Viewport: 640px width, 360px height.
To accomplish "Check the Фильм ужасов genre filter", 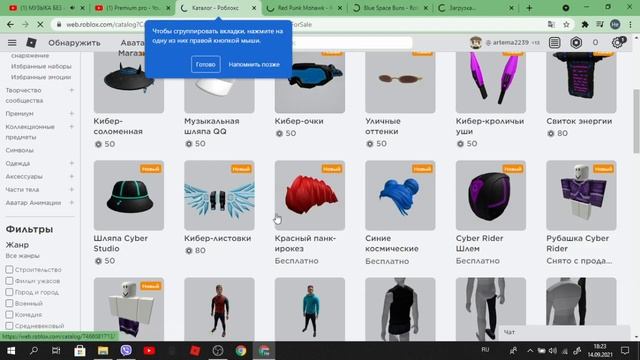I will [x=9, y=281].
